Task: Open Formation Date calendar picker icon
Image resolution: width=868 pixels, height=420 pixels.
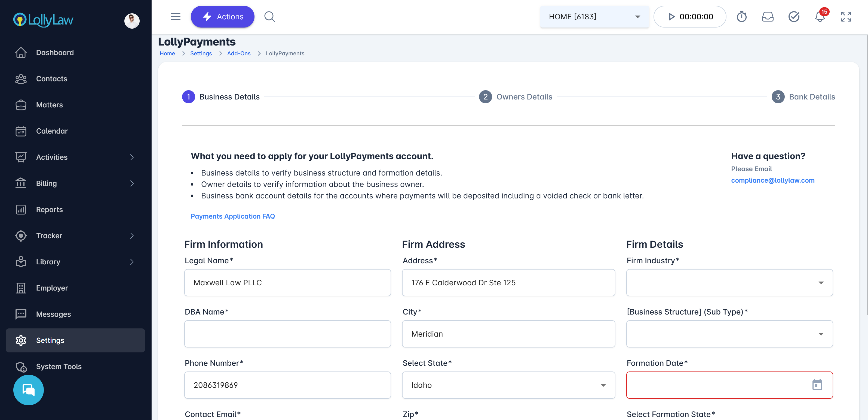Action: (x=817, y=385)
